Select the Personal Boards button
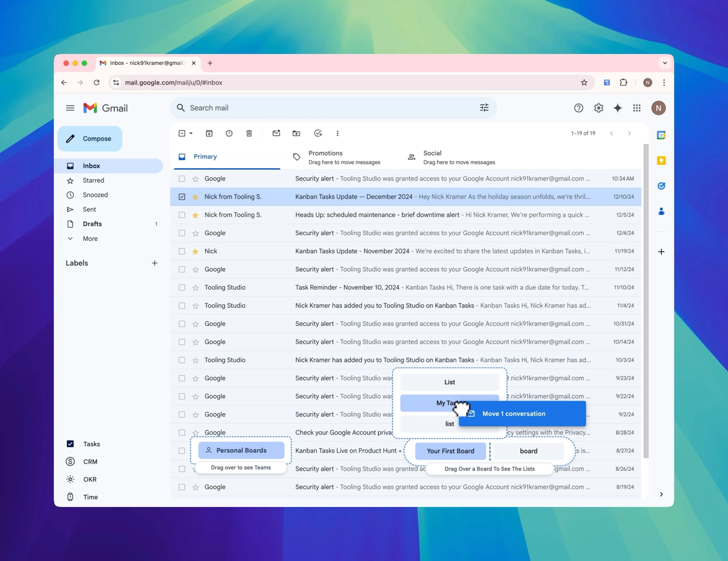This screenshot has height=561, width=728. 241,450
